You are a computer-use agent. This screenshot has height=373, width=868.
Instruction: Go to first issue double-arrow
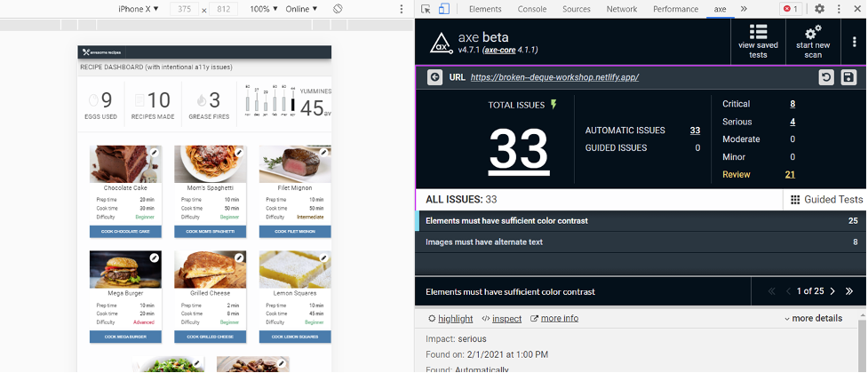coord(771,291)
